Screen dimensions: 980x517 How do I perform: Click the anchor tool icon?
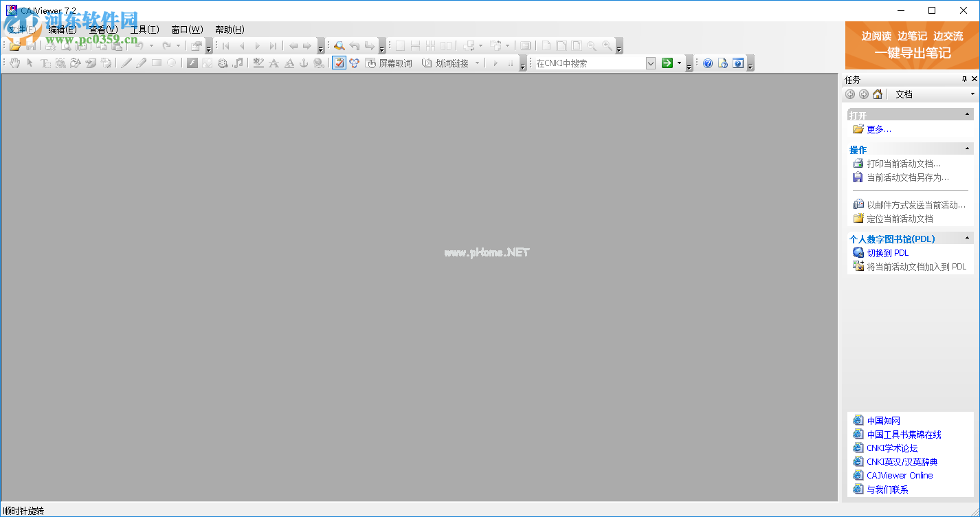tap(304, 63)
